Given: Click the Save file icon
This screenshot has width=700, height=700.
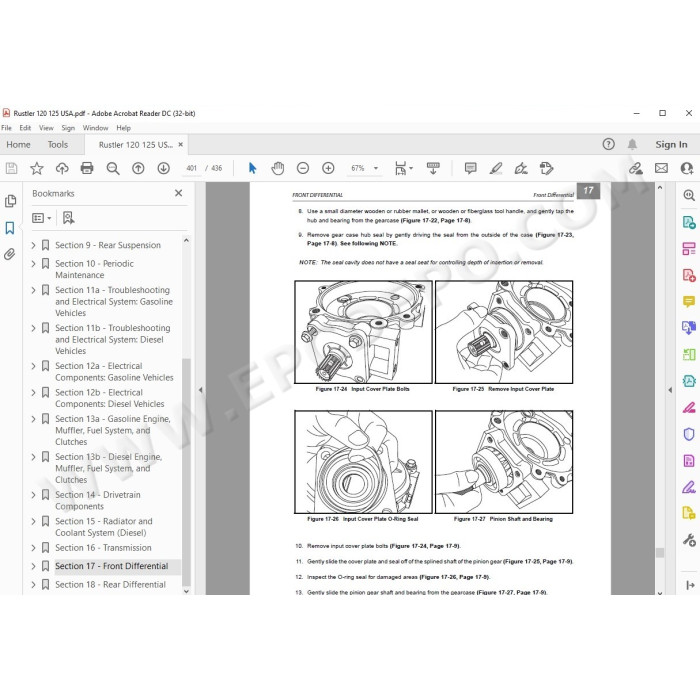Looking at the screenshot, I should [x=11, y=168].
